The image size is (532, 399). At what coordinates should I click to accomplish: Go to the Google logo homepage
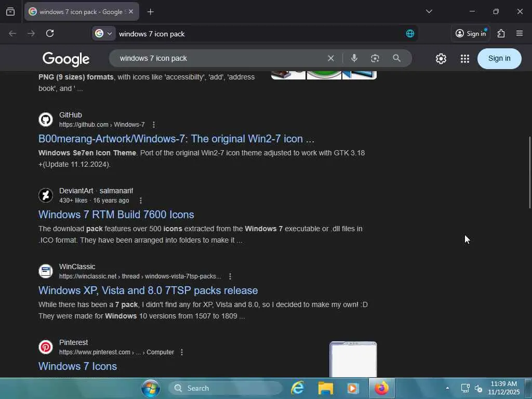point(66,59)
